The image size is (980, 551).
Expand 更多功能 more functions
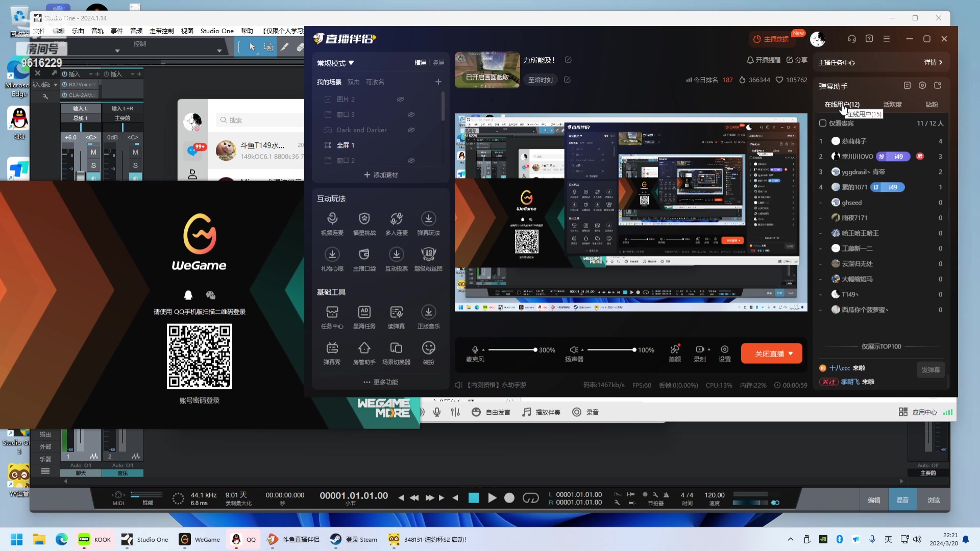[x=381, y=382]
